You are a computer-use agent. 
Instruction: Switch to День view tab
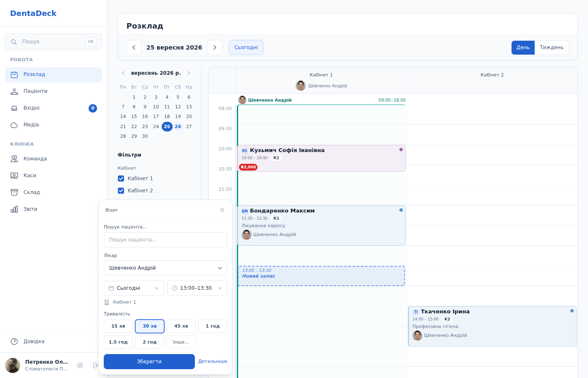click(x=523, y=47)
